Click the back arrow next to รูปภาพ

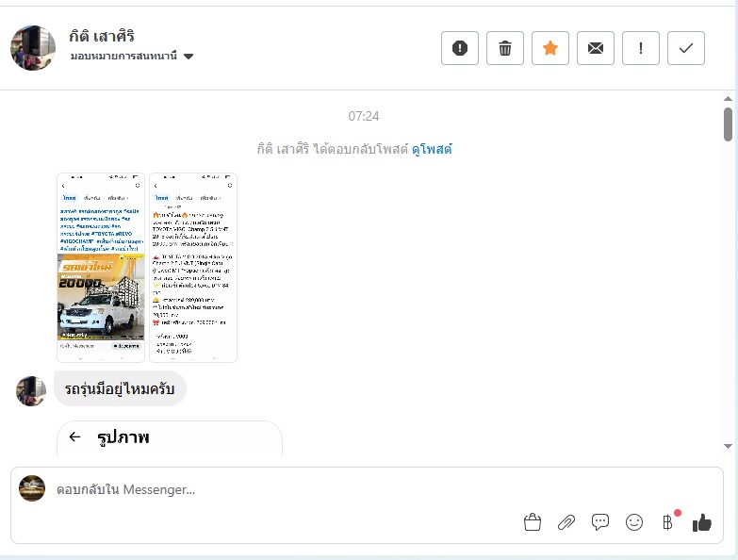74,436
